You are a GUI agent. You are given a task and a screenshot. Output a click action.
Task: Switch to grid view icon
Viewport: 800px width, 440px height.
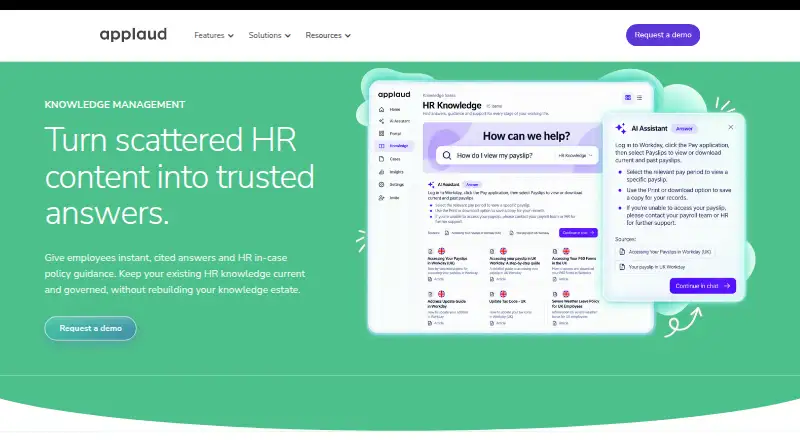pos(628,97)
